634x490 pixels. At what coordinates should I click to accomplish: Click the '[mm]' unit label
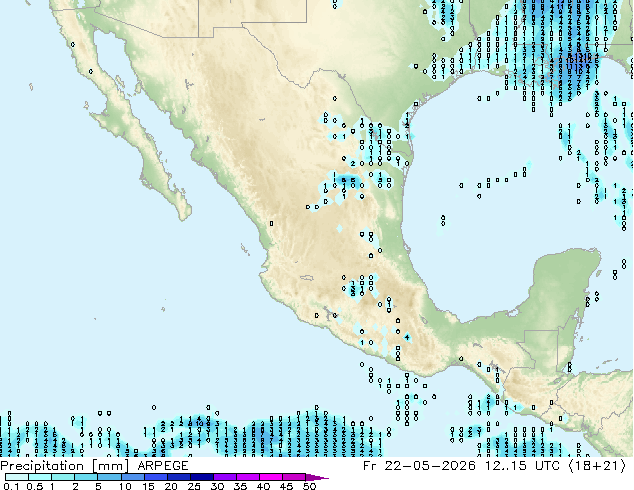111,466
